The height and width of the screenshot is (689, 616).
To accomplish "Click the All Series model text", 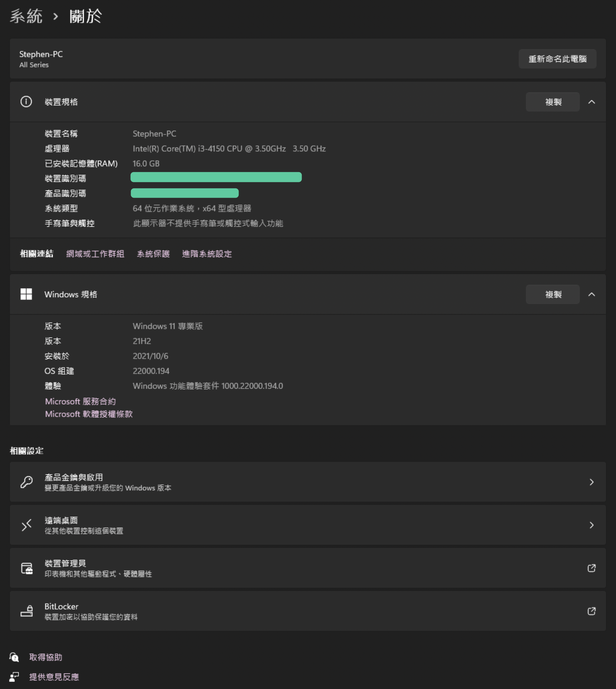I will tap(34, 65).
